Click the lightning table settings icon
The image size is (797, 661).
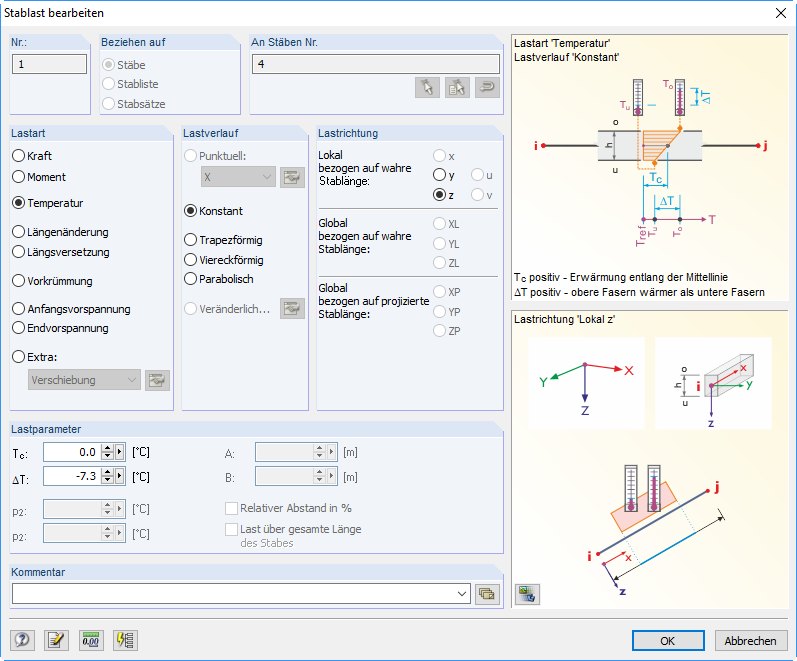[x=126, y=640]
